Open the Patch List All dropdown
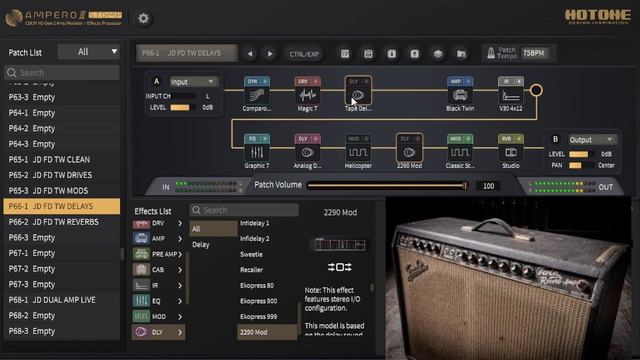Viewport: 640px width, 360px height. 89,52
